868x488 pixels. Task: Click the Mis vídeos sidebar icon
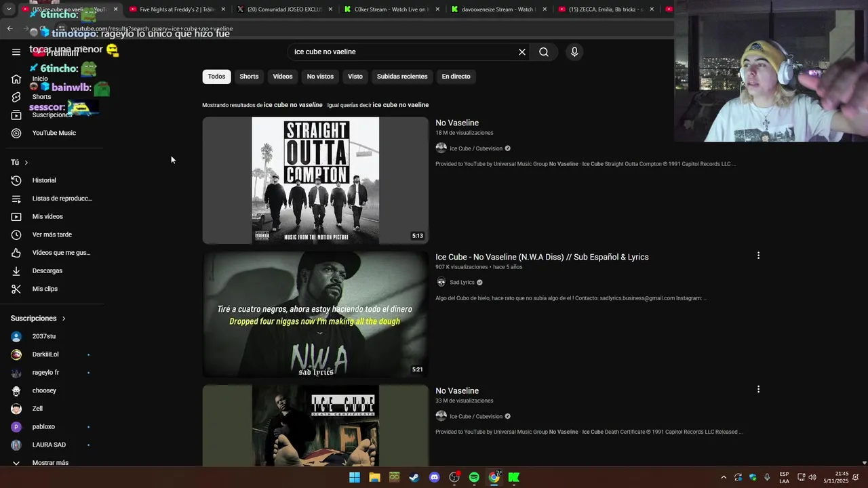16,216
